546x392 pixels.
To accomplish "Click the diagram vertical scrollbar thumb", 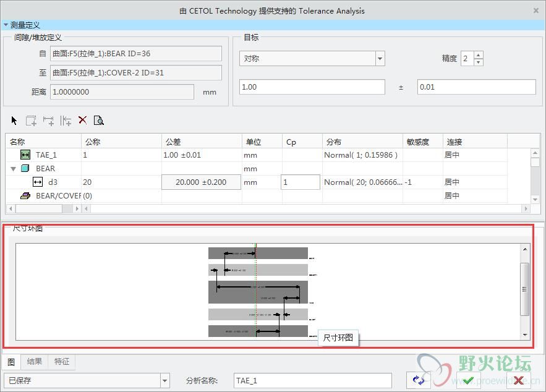I will coord(524,289).
